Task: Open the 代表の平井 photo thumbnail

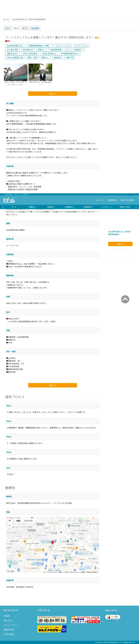Action: [x=40, y=72]
